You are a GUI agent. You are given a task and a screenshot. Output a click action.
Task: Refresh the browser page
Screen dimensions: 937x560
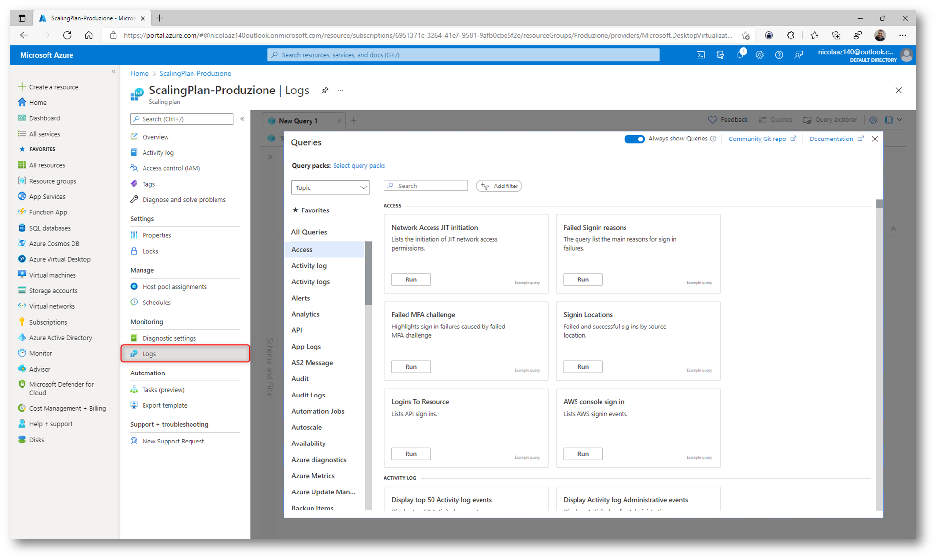[x=67, y=35]
